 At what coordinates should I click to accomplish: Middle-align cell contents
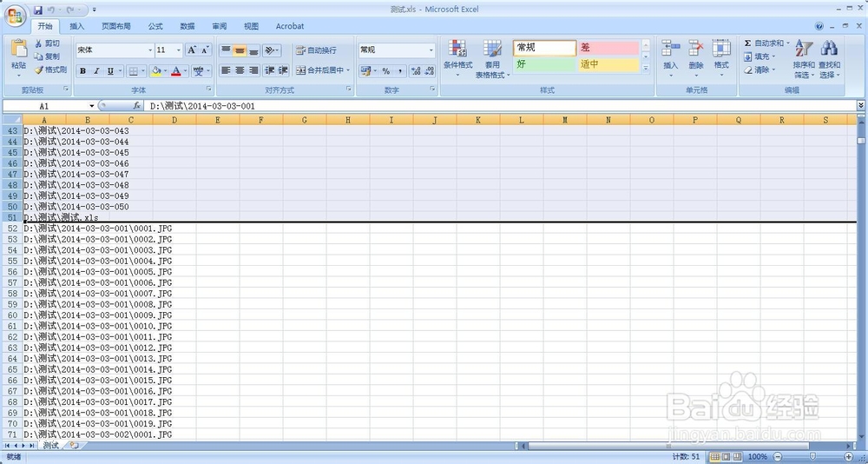[240, 50]
